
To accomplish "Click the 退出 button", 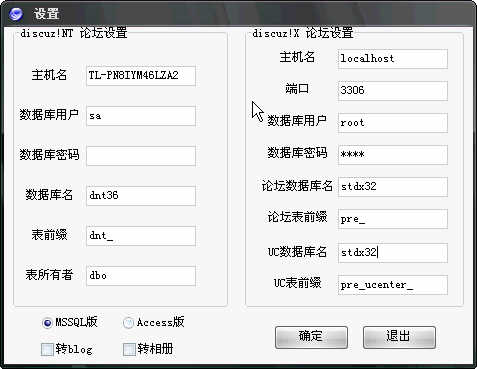I will pyautogui.click(x=399, y=337).
